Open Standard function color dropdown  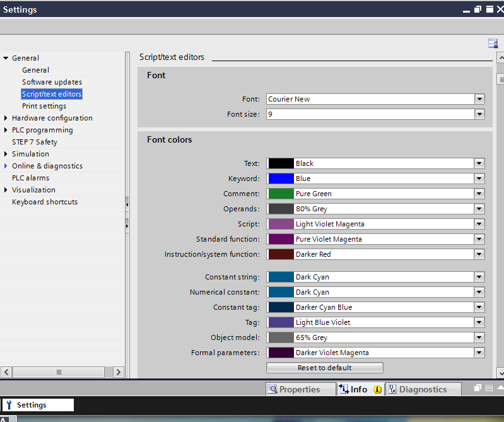(x=479, y=239)
